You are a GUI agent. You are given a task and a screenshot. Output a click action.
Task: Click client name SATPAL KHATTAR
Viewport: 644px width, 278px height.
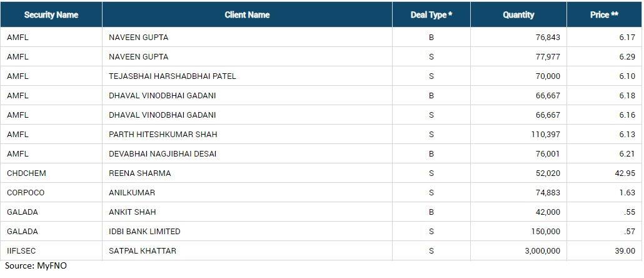(x=142, y=251)
